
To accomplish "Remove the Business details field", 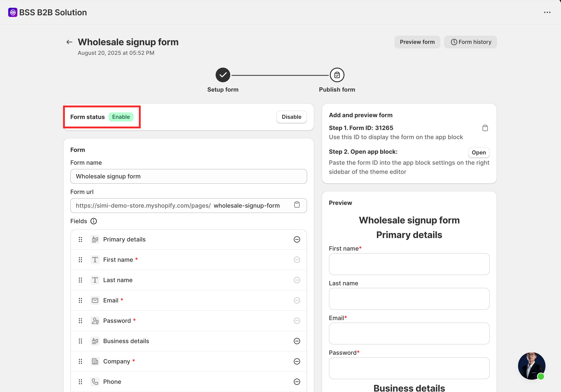I will point(297,341).
